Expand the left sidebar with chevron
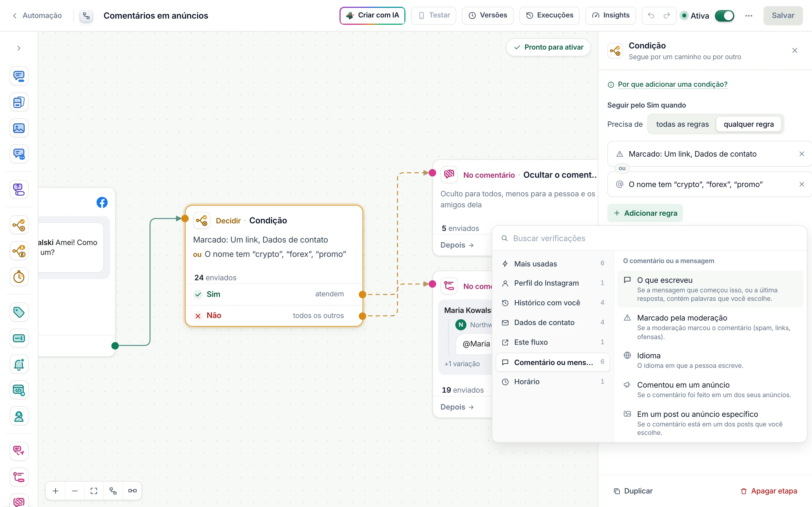Image resolution: width=812 pixels, height=507 pixels. [19, 48]
